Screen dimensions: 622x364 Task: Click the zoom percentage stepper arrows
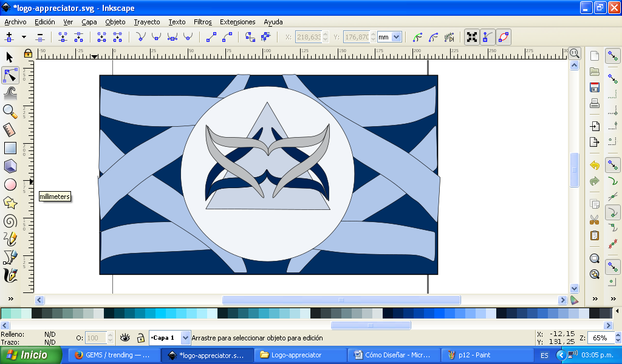[618, 338]
